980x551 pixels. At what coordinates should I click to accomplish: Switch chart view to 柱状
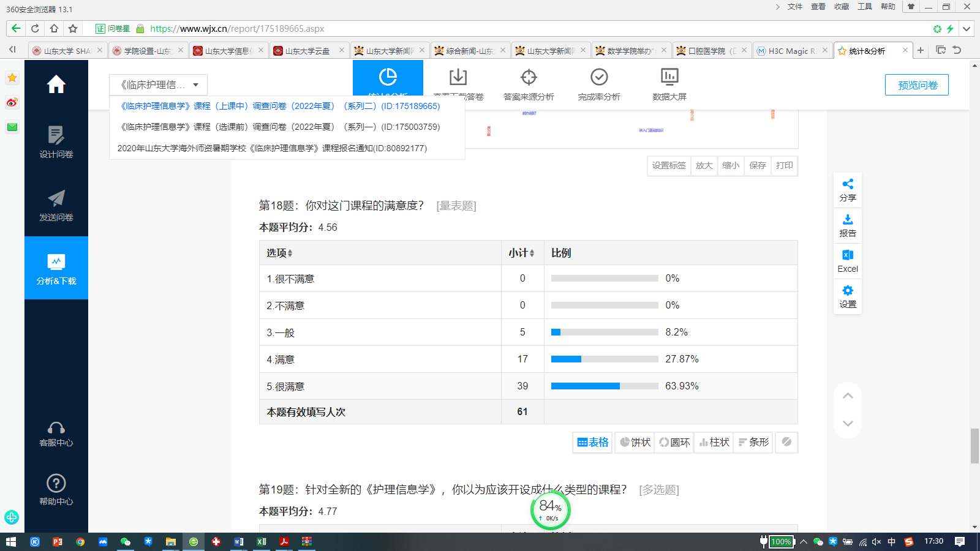(714, 442)
